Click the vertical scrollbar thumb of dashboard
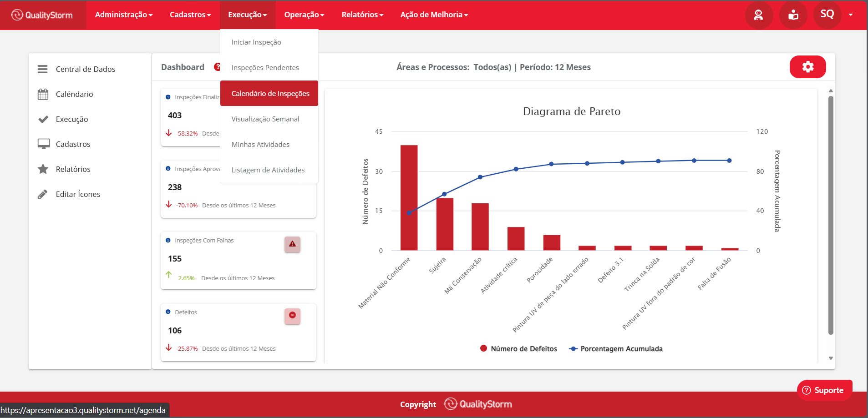Screen dimensions: 868x418 831,215
